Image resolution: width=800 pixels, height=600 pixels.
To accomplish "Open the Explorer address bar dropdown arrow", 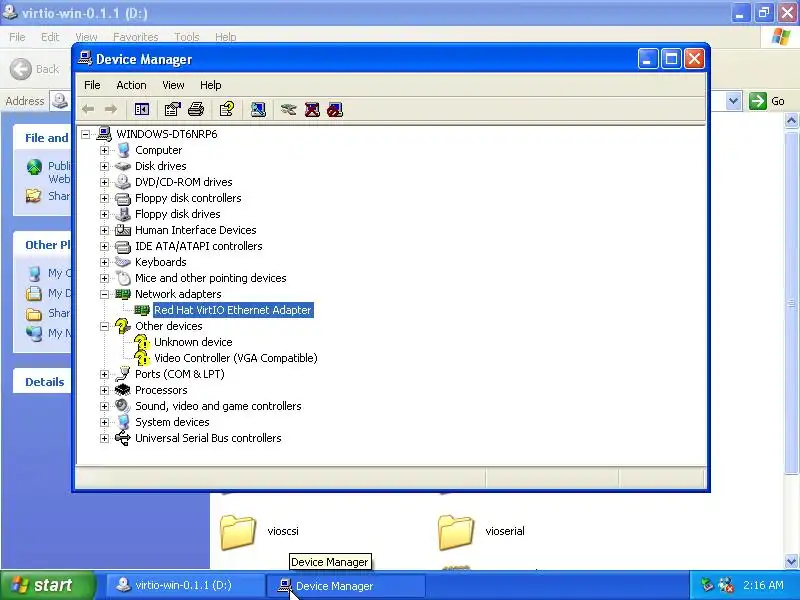I will [733, 101].
